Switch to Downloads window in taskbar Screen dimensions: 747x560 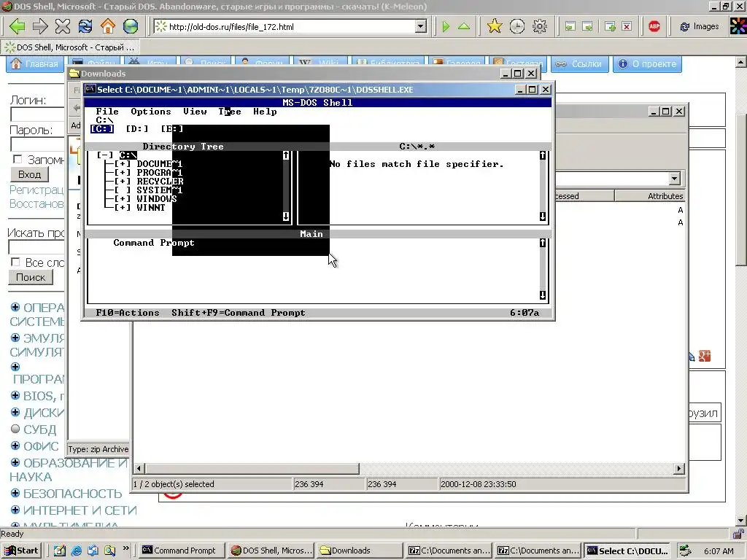[360, 551]
